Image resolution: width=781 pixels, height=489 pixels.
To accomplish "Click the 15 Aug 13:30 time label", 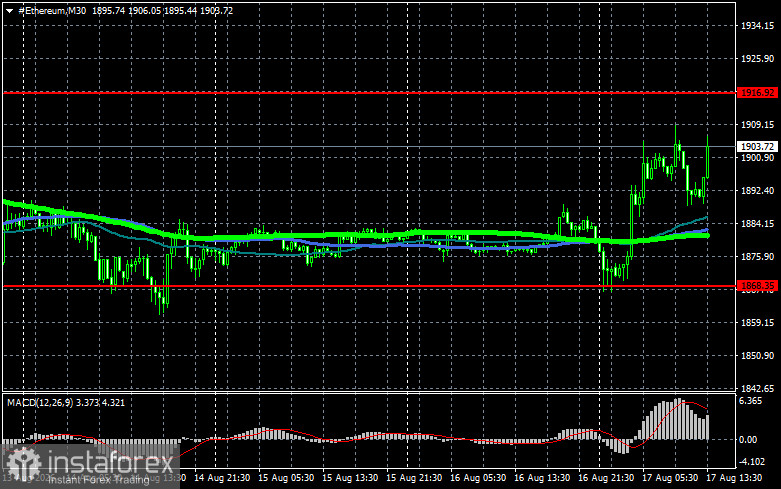I will 350,478.
